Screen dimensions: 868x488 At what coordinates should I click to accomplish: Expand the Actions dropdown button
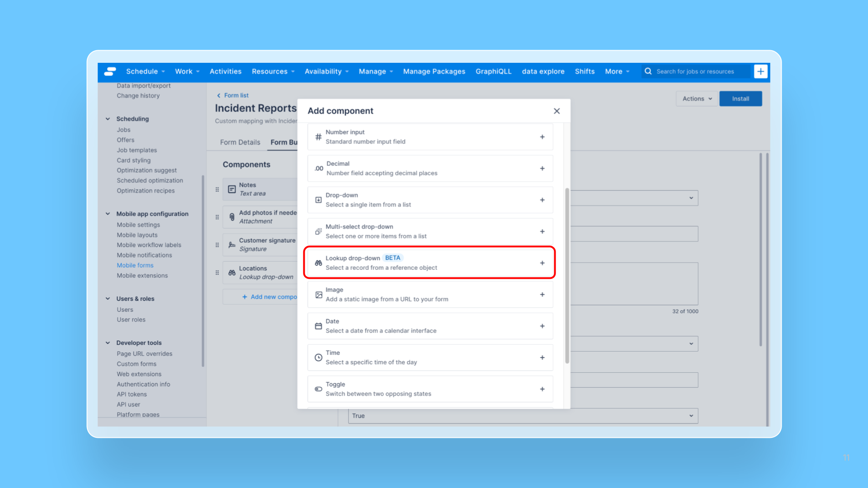tap(697, 99)
